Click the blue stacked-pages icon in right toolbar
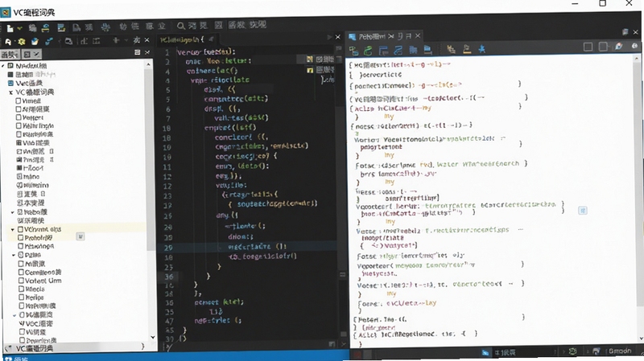644x361 pixels. coord(427,50)
